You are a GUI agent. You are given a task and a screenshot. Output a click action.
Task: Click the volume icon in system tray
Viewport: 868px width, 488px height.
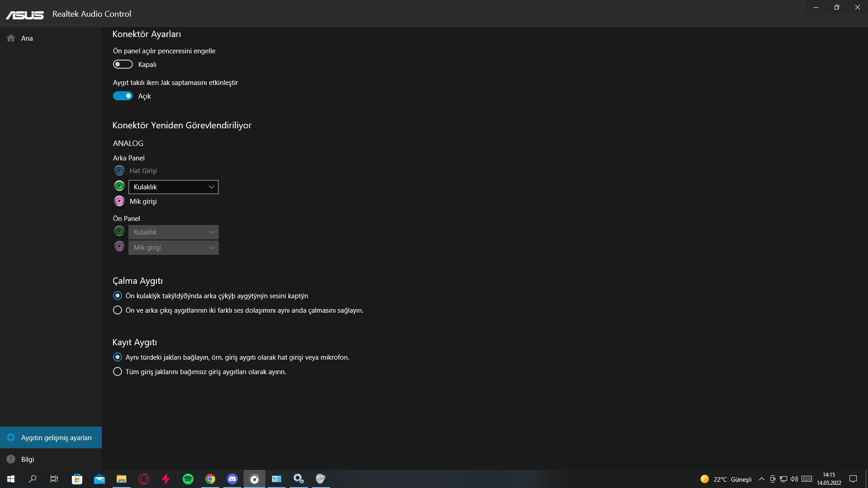coord(794,479)
